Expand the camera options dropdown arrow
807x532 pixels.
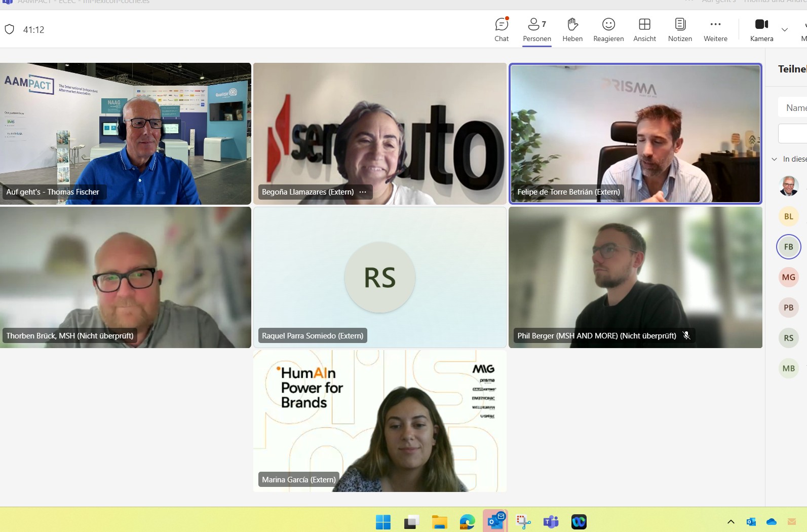784,30
